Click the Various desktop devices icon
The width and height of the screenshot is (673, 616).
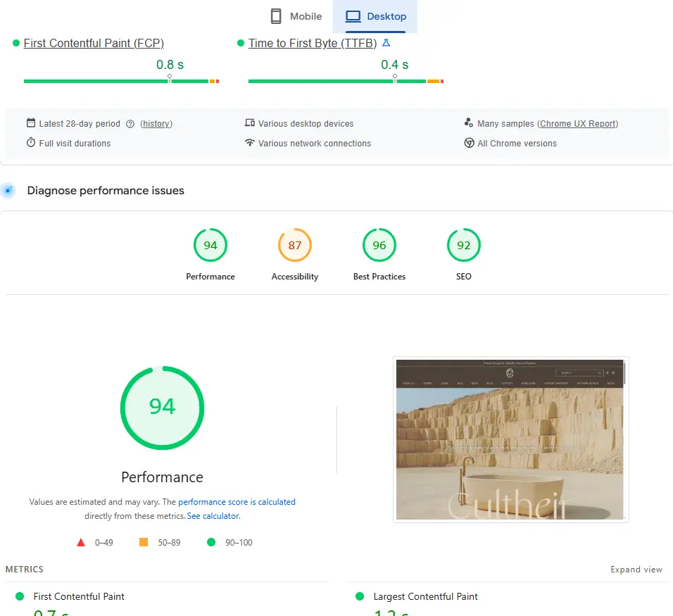click(250, 123)
